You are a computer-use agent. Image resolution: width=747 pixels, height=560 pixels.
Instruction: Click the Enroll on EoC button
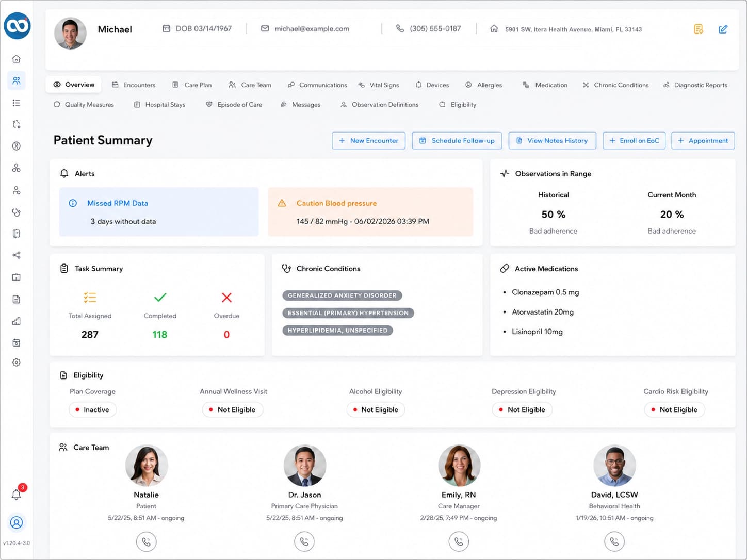click(x=634, y=140)
